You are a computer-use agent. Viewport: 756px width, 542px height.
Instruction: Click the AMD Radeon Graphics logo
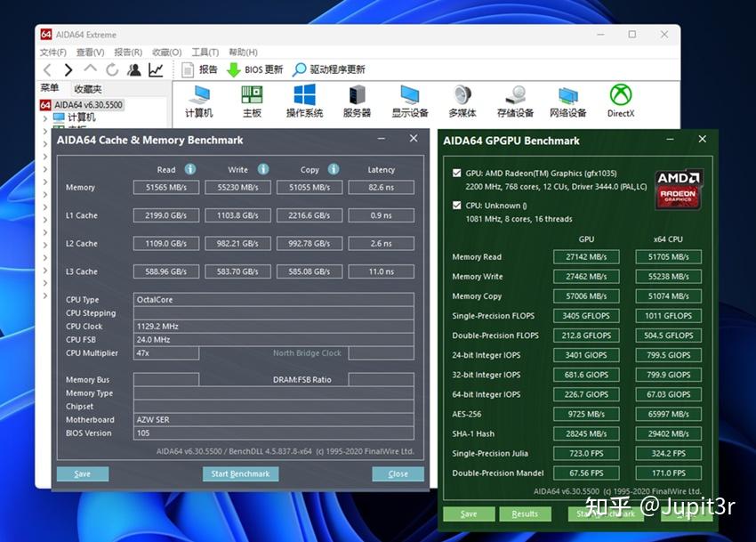(x=679, y=189)
